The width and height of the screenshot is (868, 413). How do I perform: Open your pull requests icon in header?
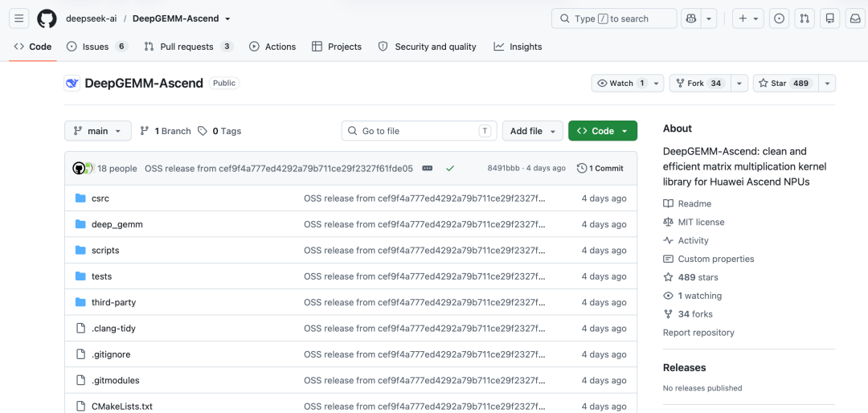805,18
